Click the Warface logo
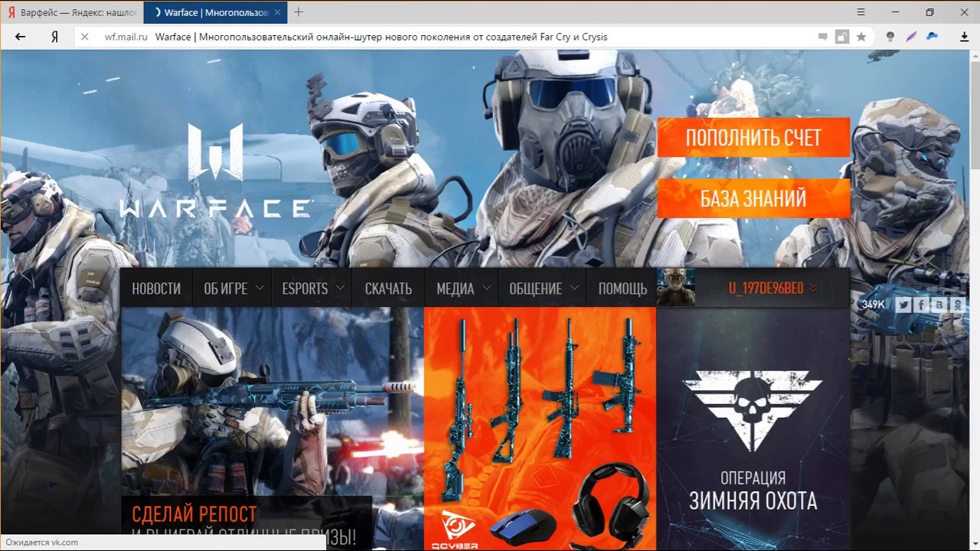Viewport: 980px width, 551px height. tap(216, 171)
